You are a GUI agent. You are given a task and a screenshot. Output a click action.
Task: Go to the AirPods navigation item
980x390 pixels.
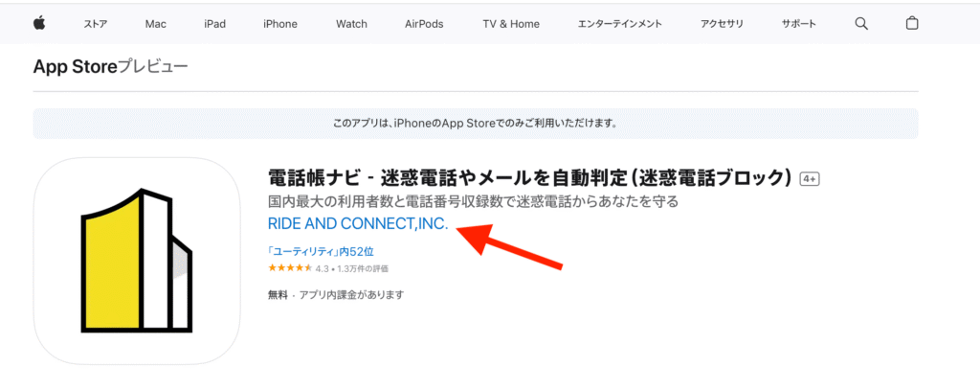(x=424, y=24)
